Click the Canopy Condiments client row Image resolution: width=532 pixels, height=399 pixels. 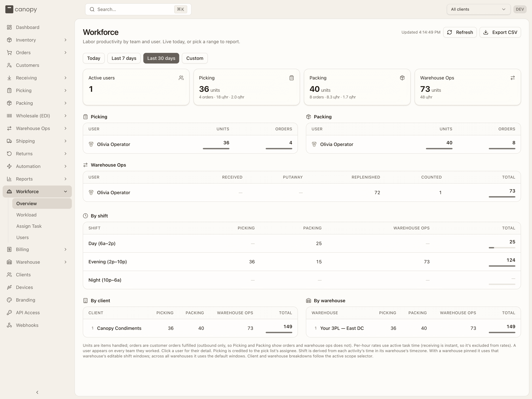tap(190, 328)
